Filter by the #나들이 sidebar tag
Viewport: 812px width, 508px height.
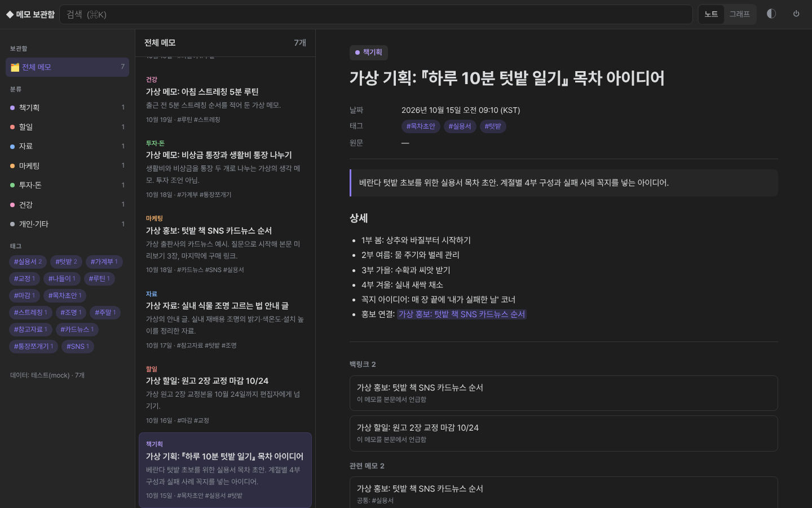pos(62,279)
